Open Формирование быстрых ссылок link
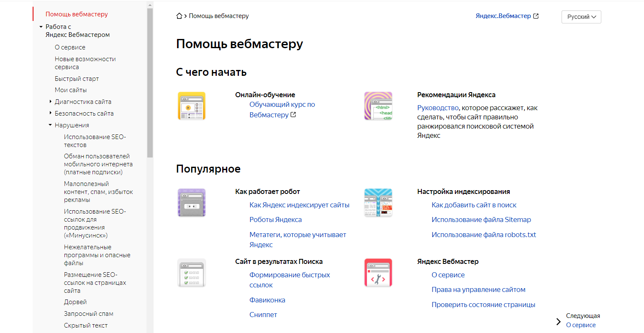This screenshot has width=644, height=333. 290,280
